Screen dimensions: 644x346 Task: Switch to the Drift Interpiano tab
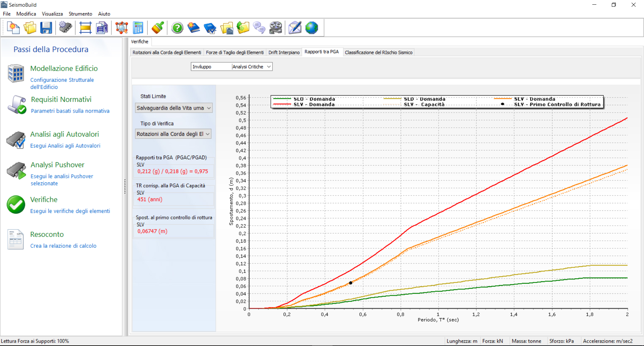pyautogui.click(x=284, y=52)
